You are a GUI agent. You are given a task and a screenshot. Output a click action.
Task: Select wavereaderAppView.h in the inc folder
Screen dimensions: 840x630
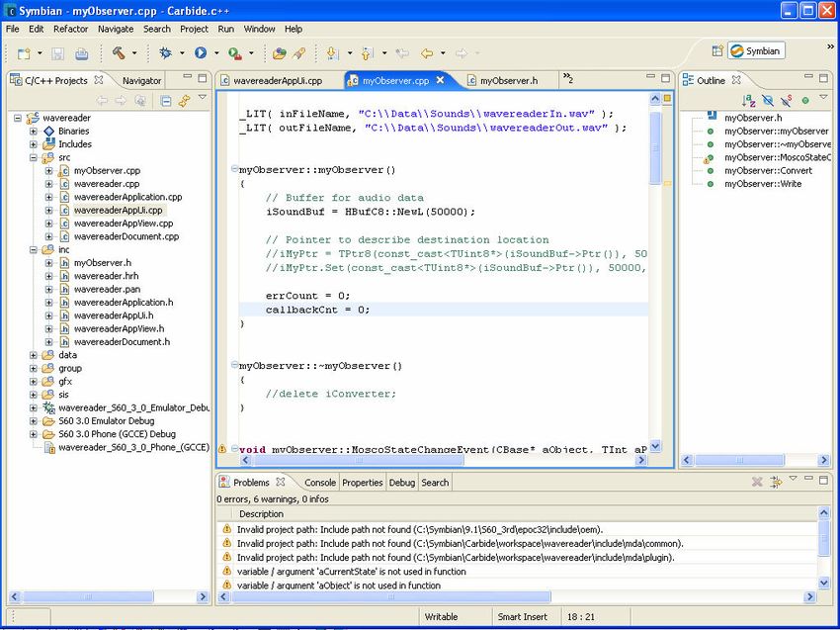(x=119, y=328)
